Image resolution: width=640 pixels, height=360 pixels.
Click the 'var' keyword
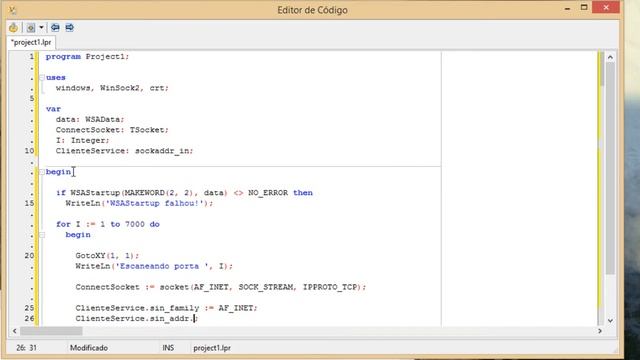(x=53, y=109)
